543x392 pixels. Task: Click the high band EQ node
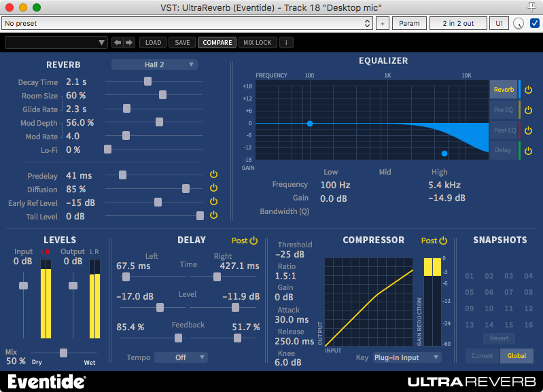click(x=444, y=154)
